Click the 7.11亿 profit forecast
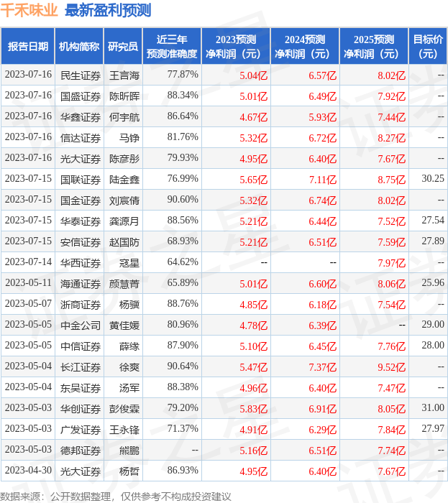The image size is (448, 503). [323, 180]
